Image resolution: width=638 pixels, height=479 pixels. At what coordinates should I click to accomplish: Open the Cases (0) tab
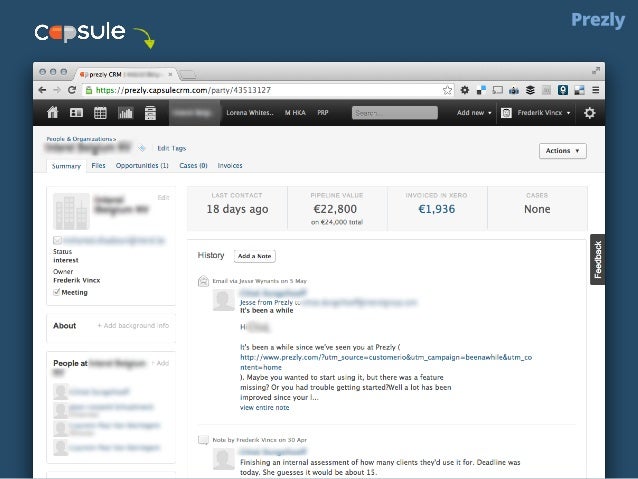coord(193,166)
